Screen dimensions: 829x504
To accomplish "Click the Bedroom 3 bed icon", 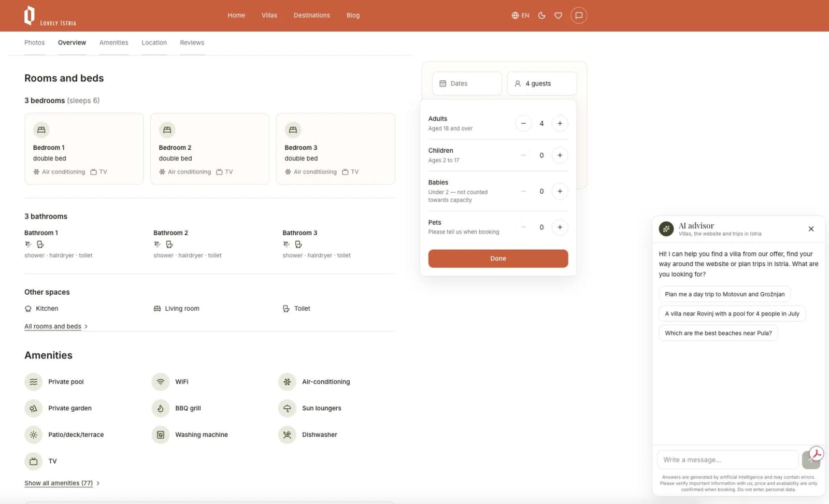I will click(293, 130).
